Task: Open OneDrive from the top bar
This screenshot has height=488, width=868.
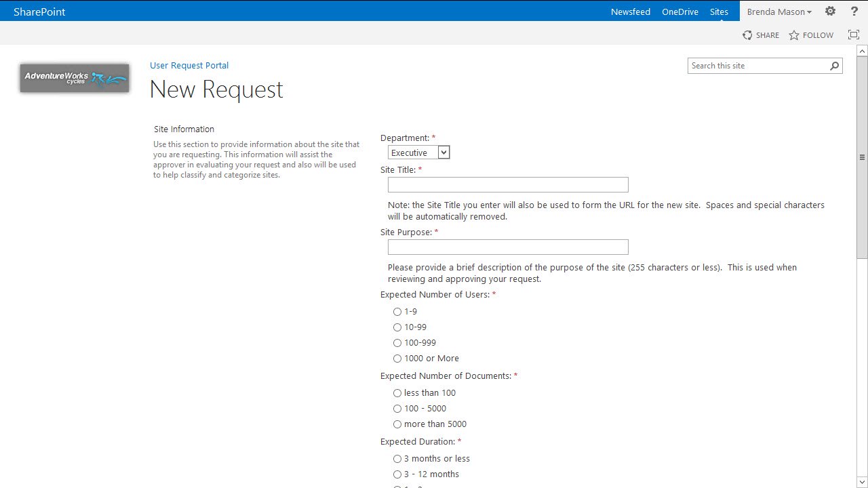Action: 680,12
